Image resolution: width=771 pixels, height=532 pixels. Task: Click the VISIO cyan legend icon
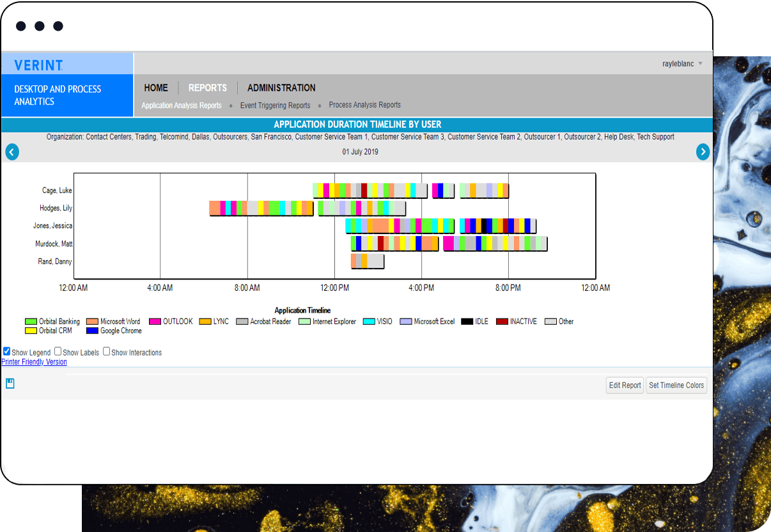369,322
